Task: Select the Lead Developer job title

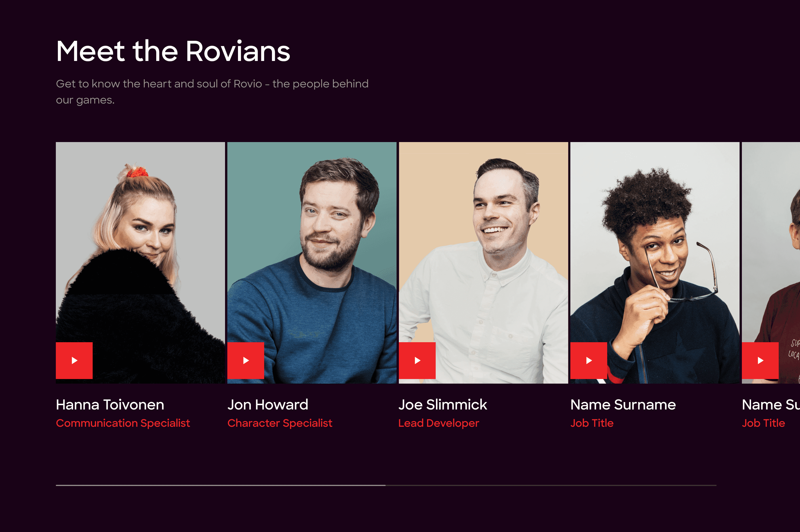Action: point(439,423)
